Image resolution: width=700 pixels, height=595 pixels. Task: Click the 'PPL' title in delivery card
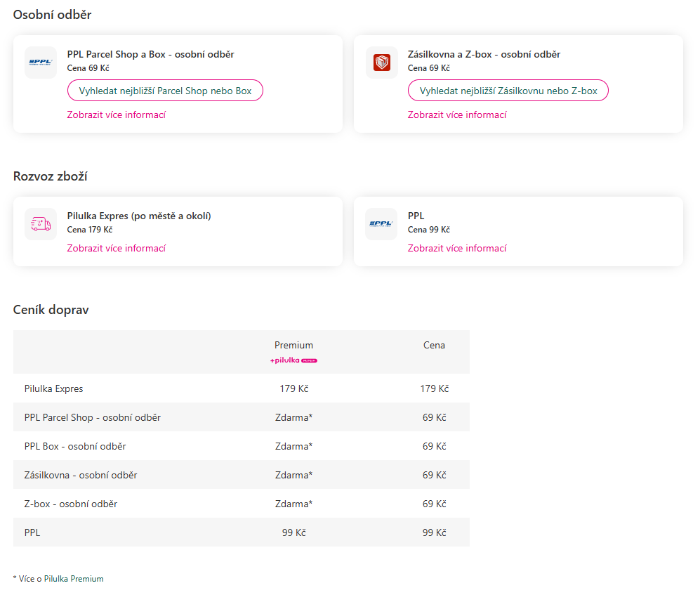(416, 216)
